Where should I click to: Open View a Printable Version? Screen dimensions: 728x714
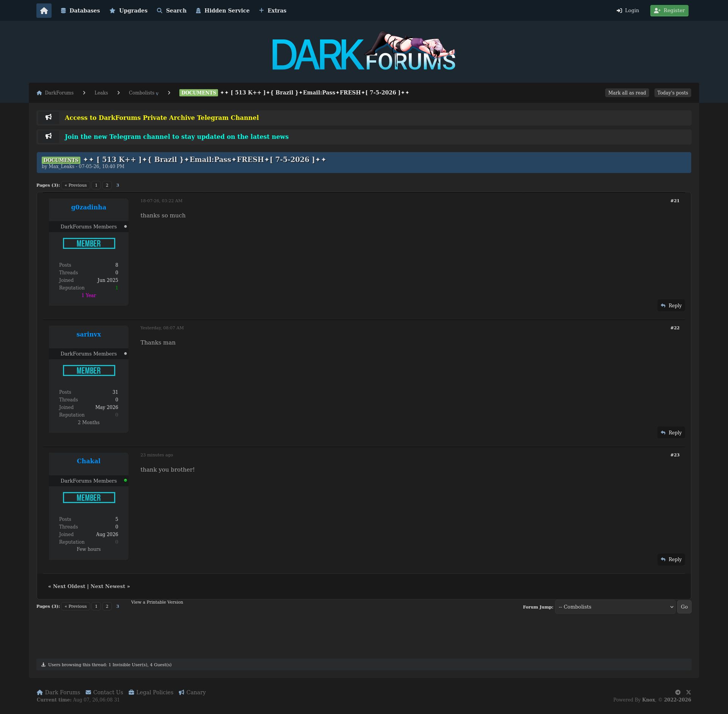coord(157,602)
